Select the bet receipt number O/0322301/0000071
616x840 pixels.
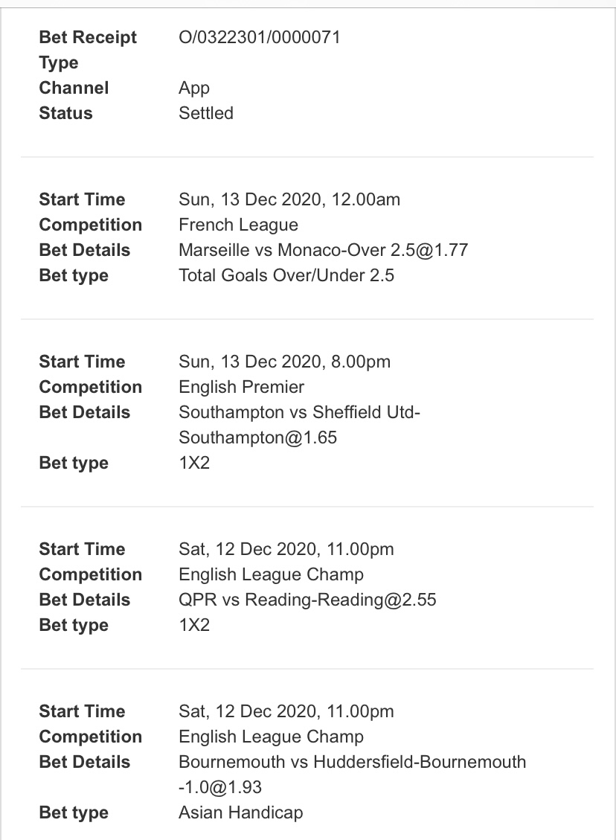(x=259, y=37)
